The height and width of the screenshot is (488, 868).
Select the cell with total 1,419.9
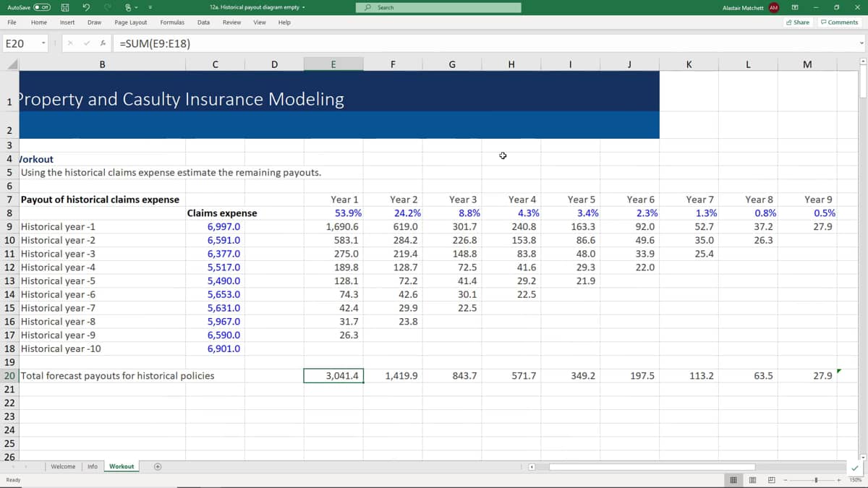(x=393, y=376)
